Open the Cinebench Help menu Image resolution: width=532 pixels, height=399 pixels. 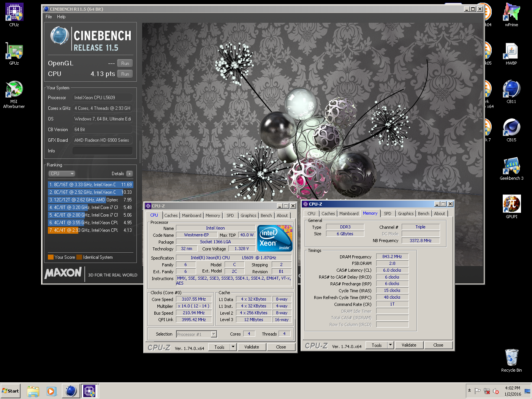point(61,17)
